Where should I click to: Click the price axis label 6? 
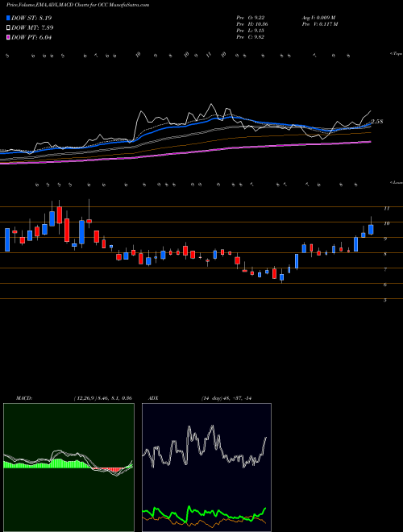pos(385,285)
